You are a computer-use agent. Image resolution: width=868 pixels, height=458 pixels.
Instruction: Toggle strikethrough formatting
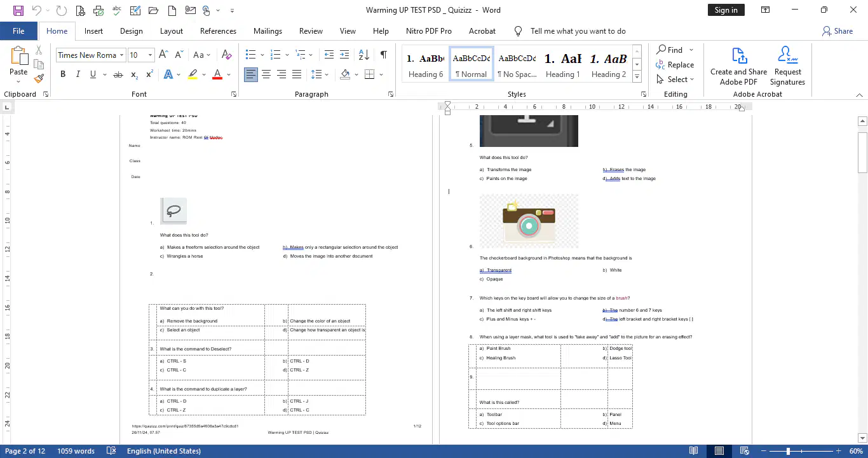[118, 74]
